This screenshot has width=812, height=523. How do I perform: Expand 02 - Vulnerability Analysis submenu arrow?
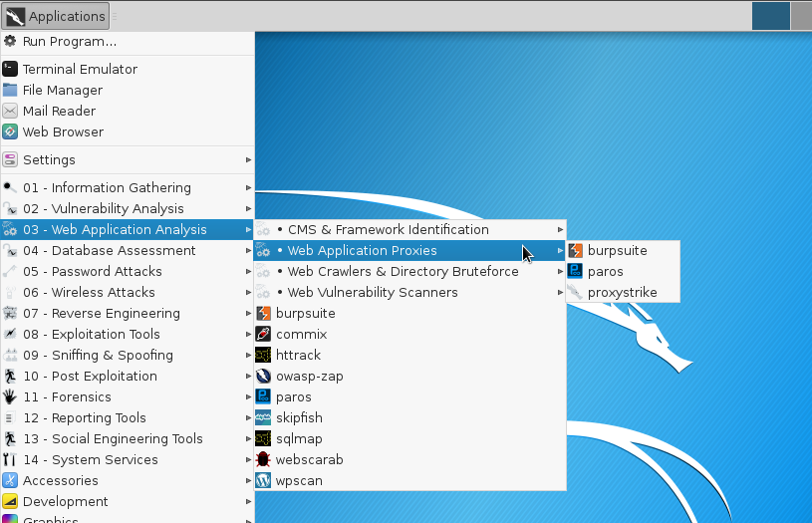point(248,208)
